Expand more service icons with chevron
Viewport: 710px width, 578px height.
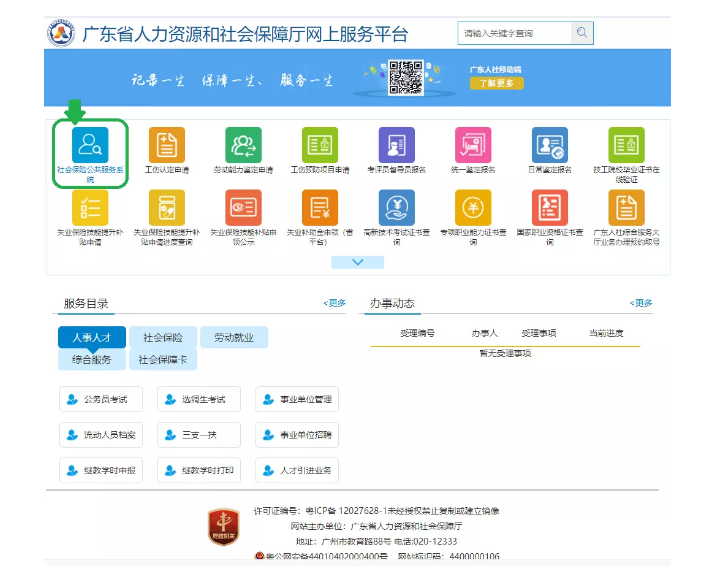click(x=358, y=262)
